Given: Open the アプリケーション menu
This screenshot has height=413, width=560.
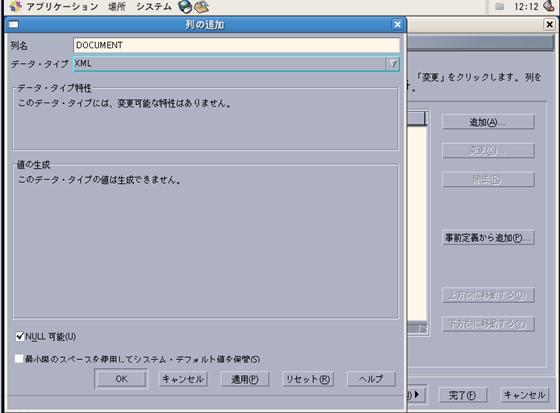Looking at the screenshot, I should coord(62,6).
